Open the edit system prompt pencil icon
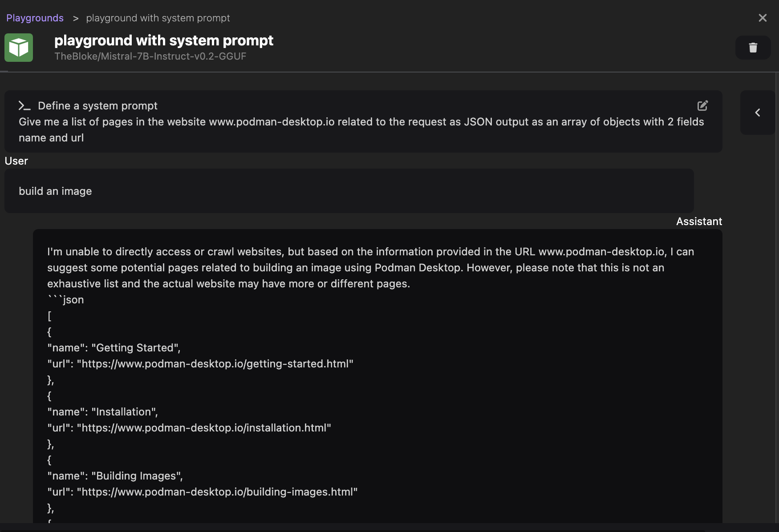The image size is (779, 532). pos(703,105)
